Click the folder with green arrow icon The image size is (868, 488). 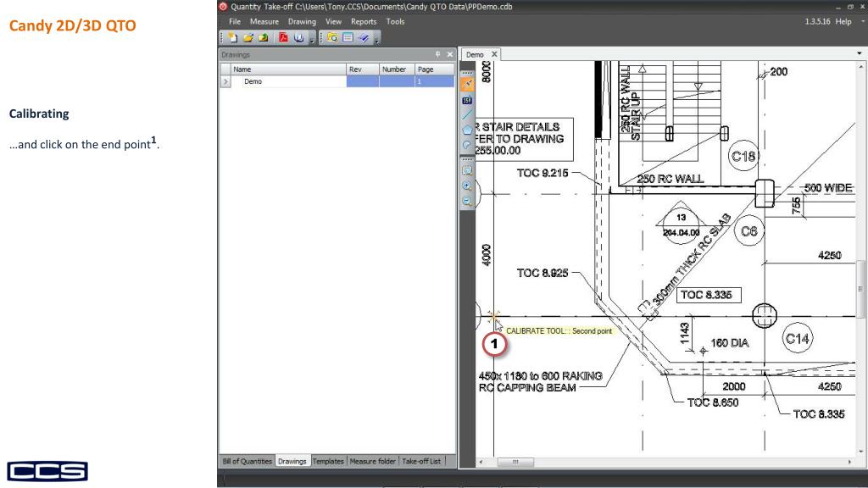(263, 37)
